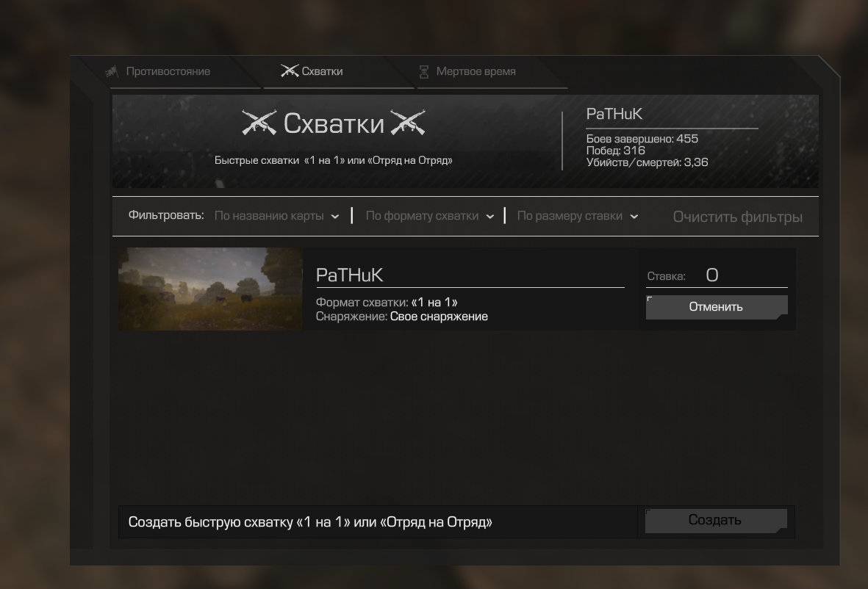Click the PaTHuK name in match row

[x=349, y=275]
